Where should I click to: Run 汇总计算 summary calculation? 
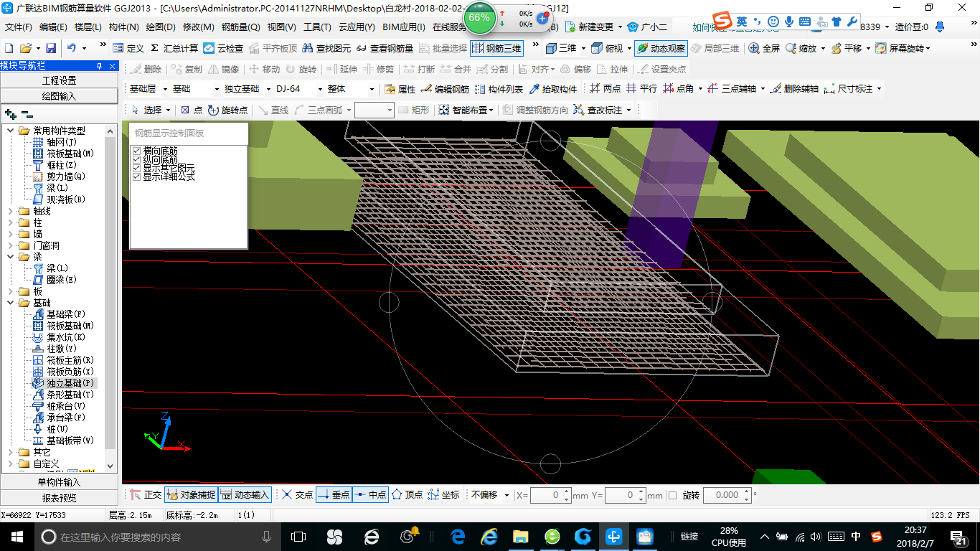click(174, 48)
